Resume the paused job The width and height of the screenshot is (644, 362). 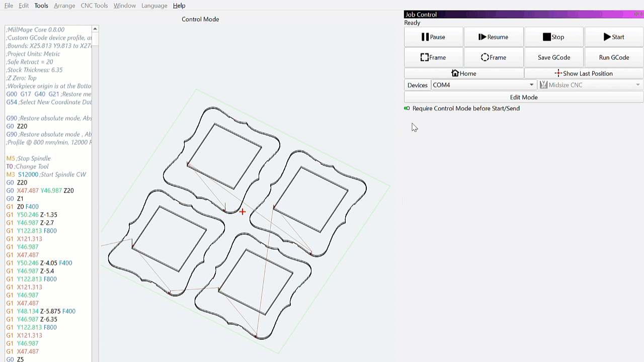[493, 37]
